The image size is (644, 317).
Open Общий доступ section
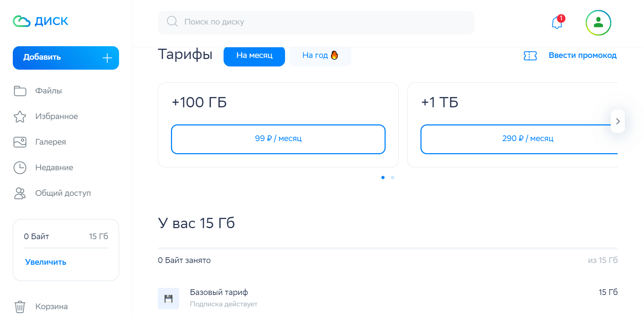pyautogui.click(x=52, y=193)
